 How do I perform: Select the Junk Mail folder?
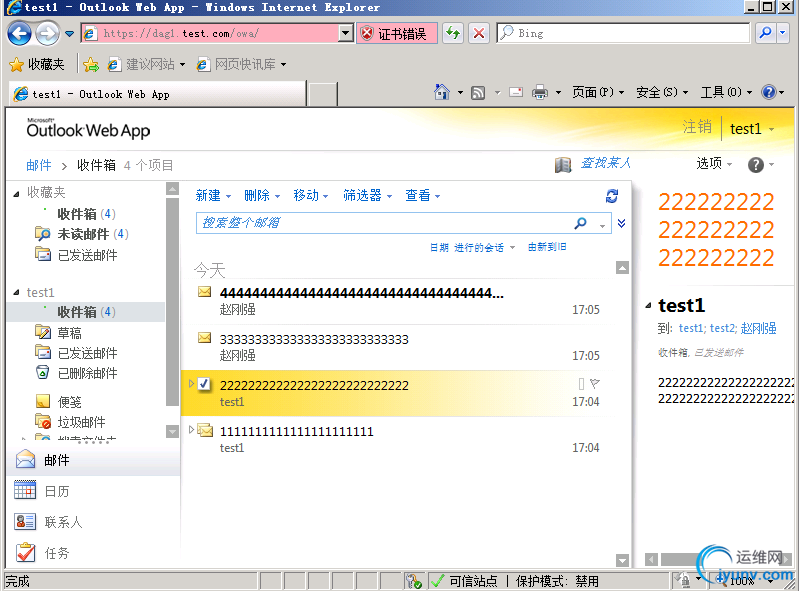(81, 422)
